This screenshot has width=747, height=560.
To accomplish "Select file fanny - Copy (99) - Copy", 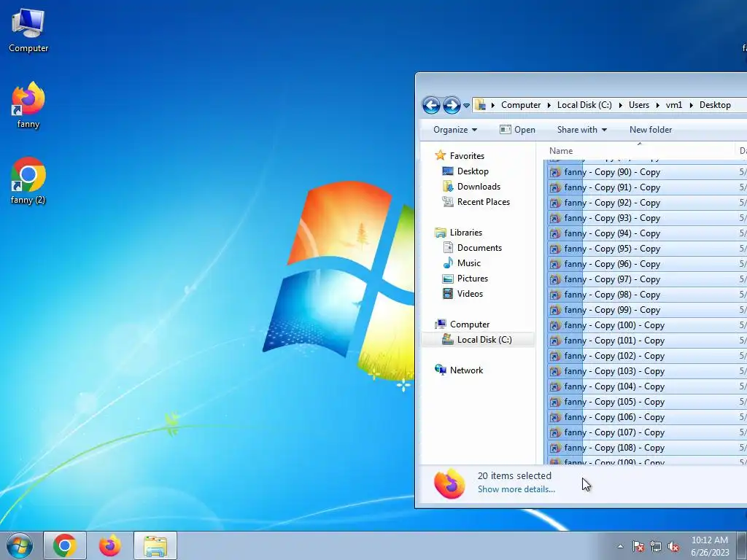I will (x=647, y=309).
